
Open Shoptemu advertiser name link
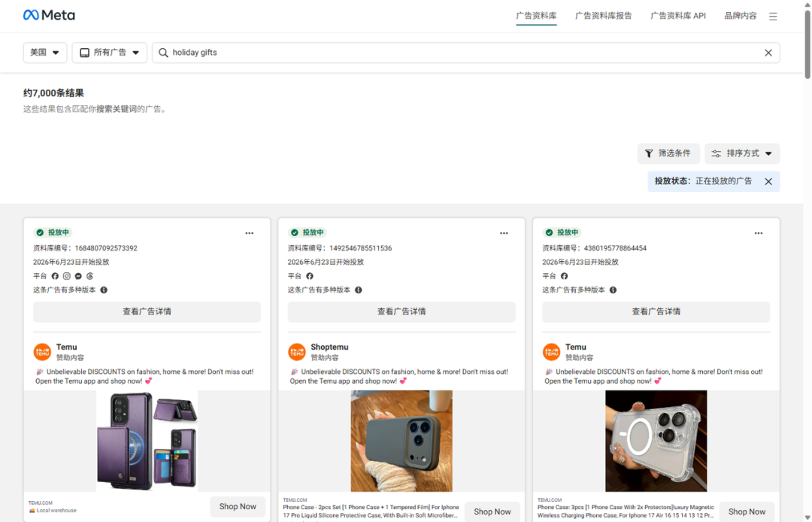[x=329, y=347]
